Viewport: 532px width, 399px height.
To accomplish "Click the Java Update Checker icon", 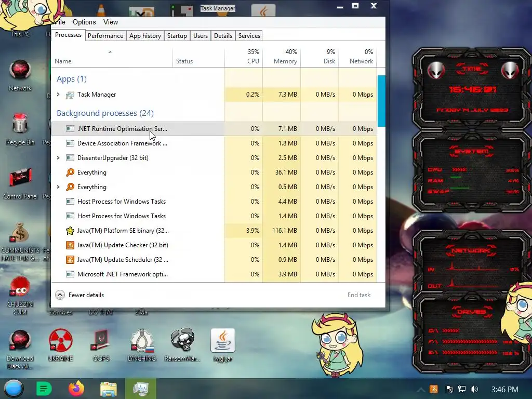I will 70,245.
